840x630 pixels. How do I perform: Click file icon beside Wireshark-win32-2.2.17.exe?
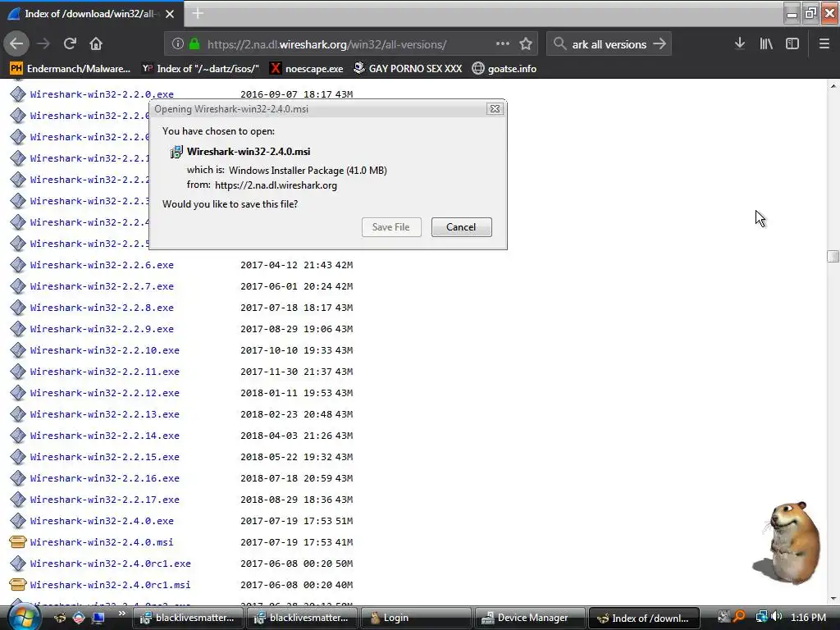pyautogui.click(x=18, y=500)
